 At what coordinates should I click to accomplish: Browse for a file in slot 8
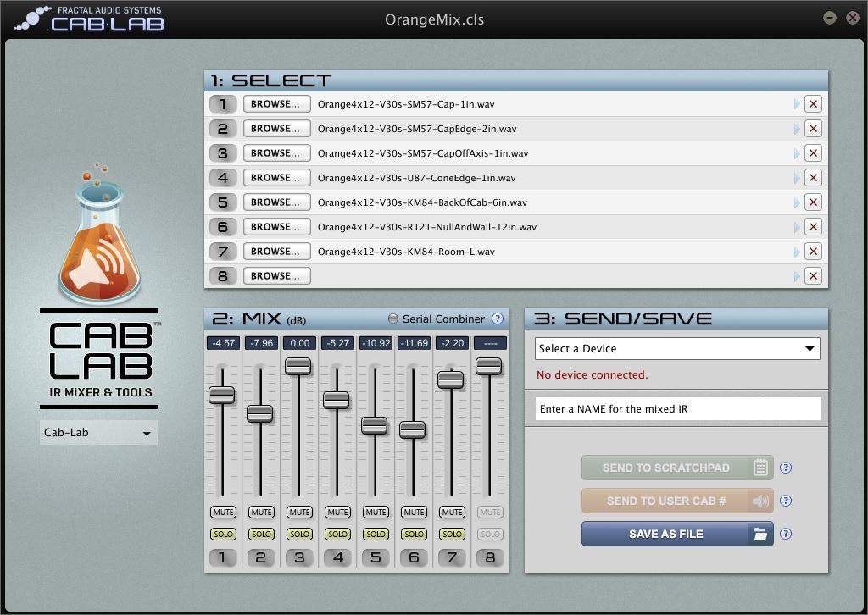coord(276,276)
